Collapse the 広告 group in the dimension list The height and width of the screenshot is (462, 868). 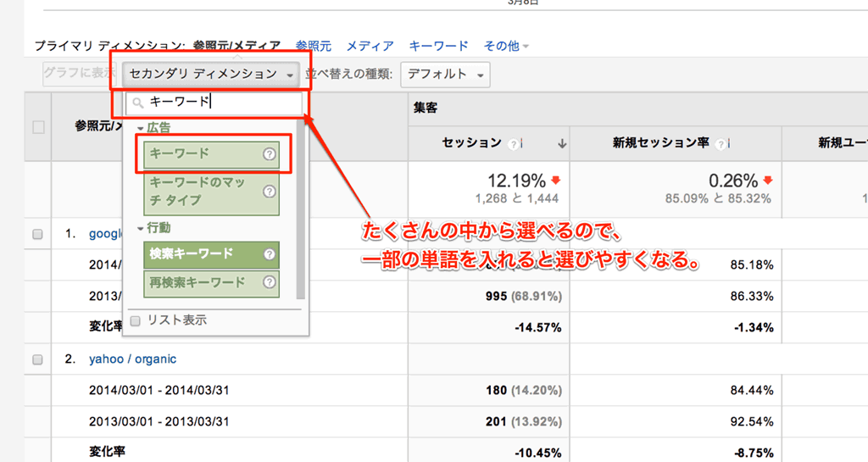coord(140,128)
